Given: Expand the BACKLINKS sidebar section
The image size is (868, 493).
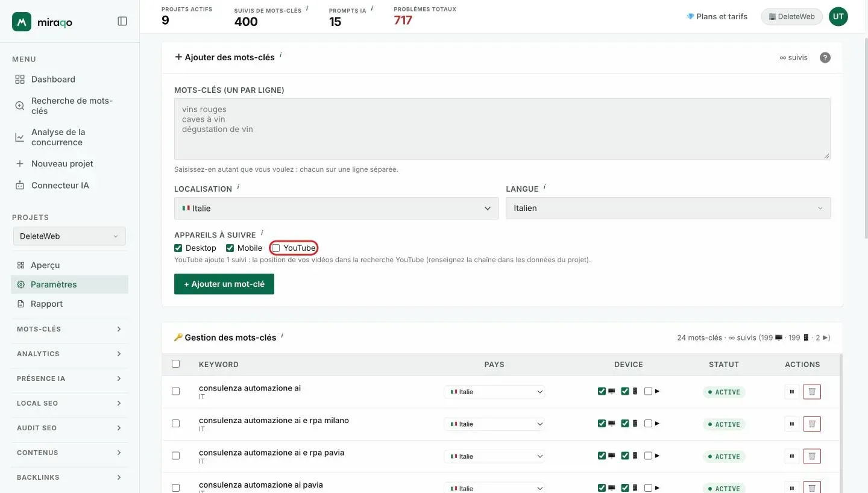Looking at the screenshot, I should tap(69, 477).
